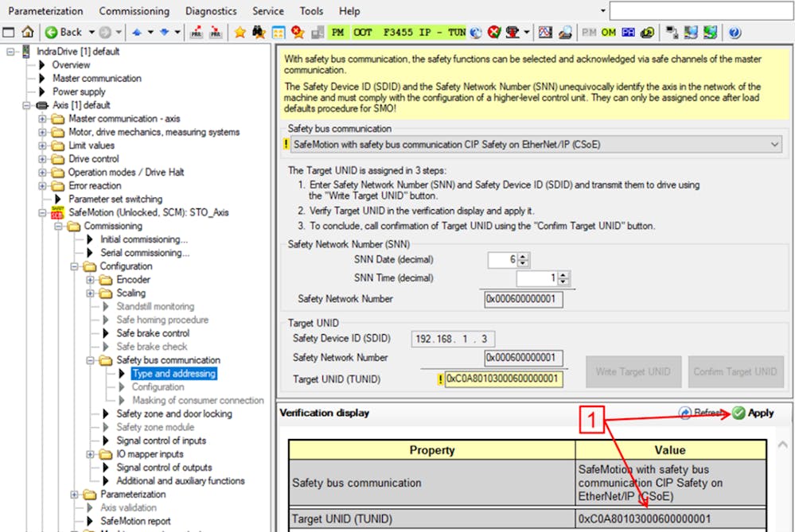Click the circular arrows drive reboot icon
795x532 pixels.
pyautogui.click(x=648, y=33)
